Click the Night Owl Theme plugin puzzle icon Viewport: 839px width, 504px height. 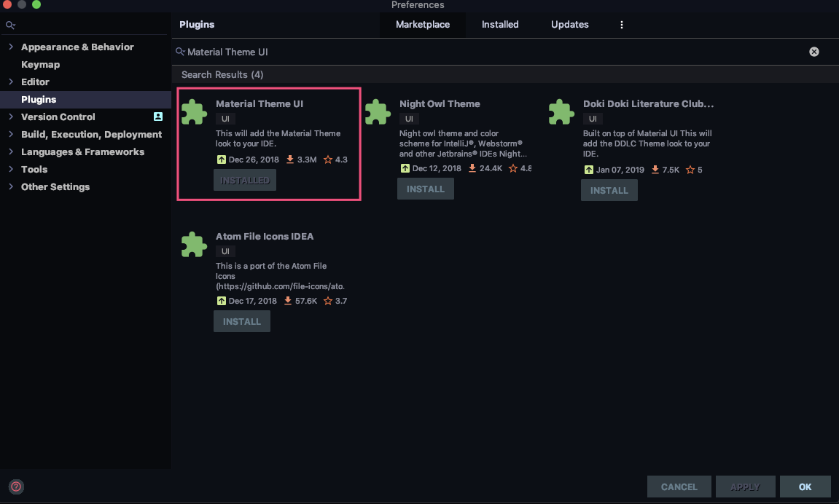[x=378, y=112]
